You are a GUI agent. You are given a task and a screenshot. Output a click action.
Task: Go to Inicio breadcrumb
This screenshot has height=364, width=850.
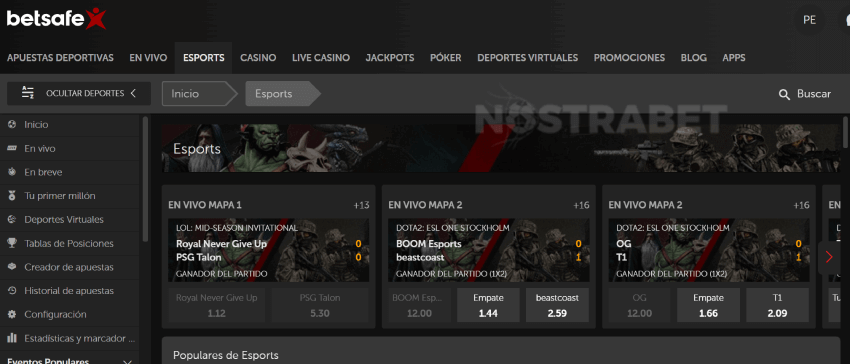pyautogui.click(x=198, y=93)
